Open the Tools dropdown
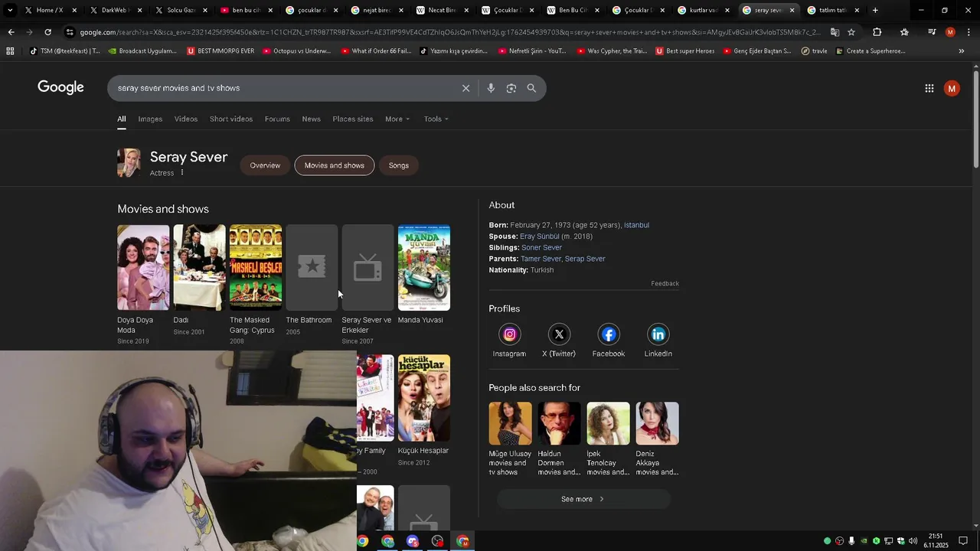 tap(436, 119)
